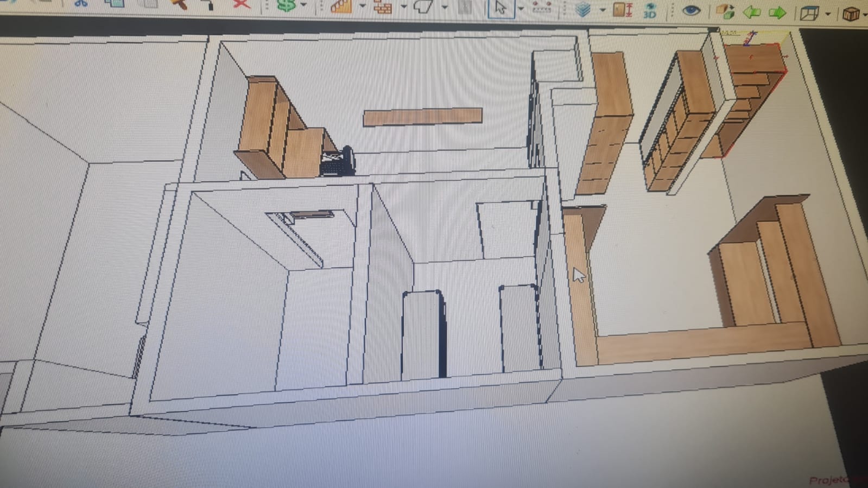This screenshot has height=488, width=868.
Task: Click the scissors cut icon
Action: pyautogui.click(x=81, y=3)
